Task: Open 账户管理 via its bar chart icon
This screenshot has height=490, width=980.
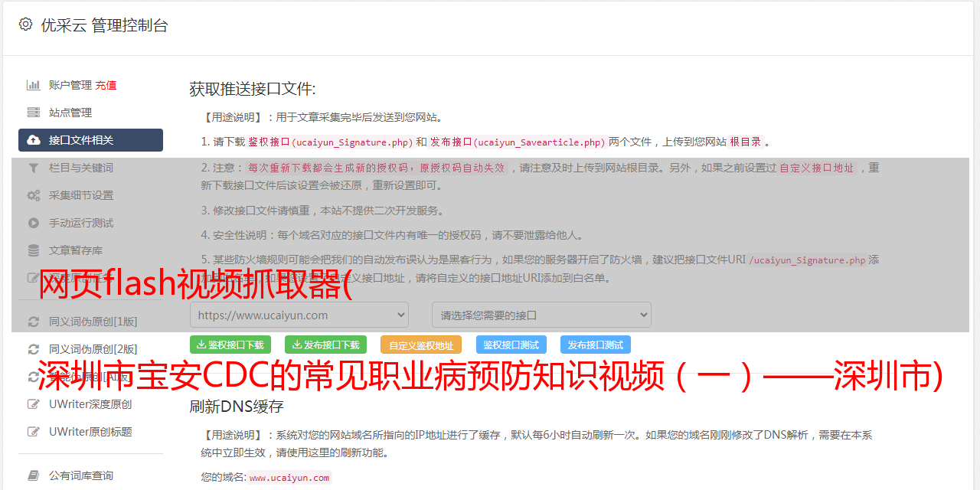Action: click(34, 85)
